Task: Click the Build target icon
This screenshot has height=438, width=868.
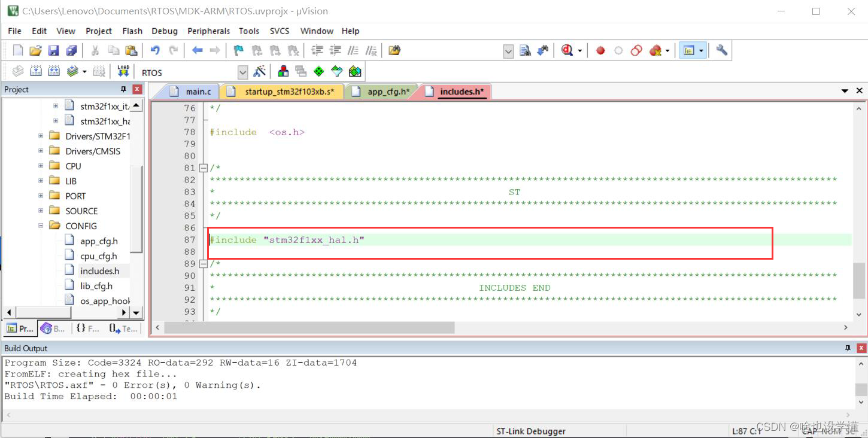Action: pos(36,71)
